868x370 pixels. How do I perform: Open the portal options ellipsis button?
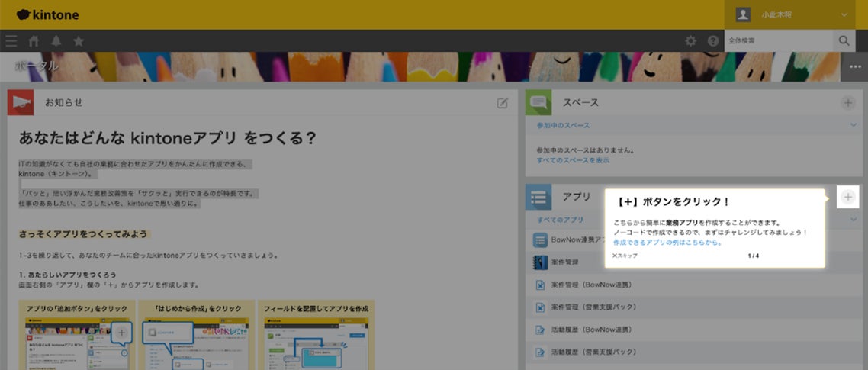pyautogui.click(x=856, y=67)
